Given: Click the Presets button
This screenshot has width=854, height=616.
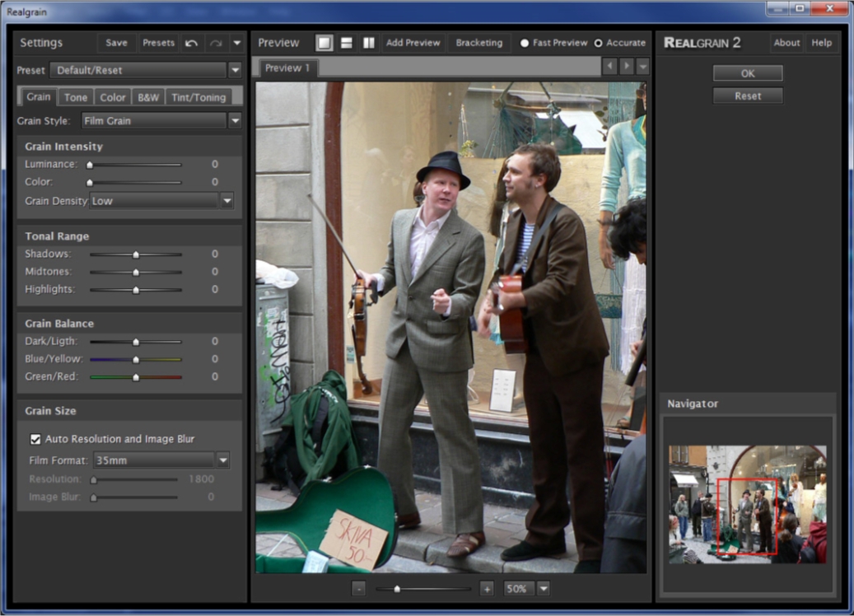Looking at the screenshot, I should coord(158,43).
